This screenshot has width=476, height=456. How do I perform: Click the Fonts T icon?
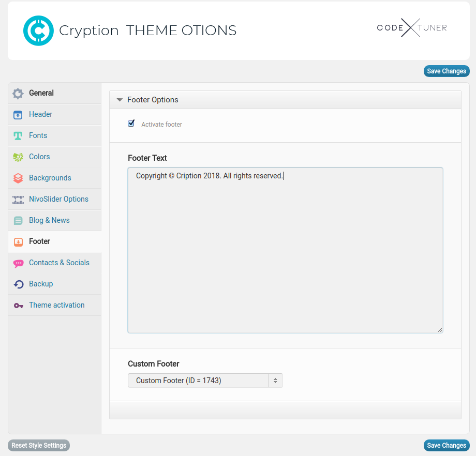pyautogui.click(x=18, y=136)
